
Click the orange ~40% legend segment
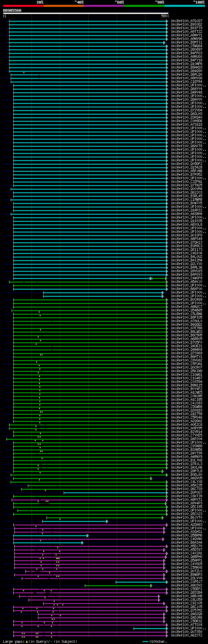click(64, 6)
